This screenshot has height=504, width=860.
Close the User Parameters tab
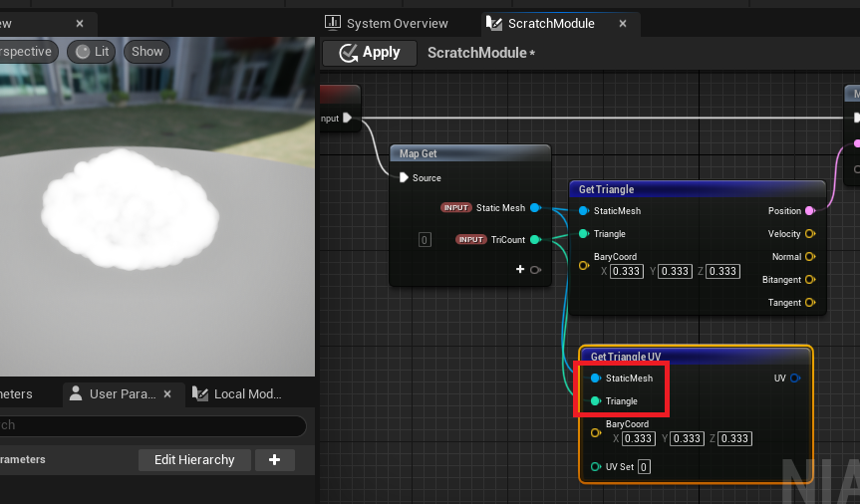pyautogui.click(x=167, y=394)
